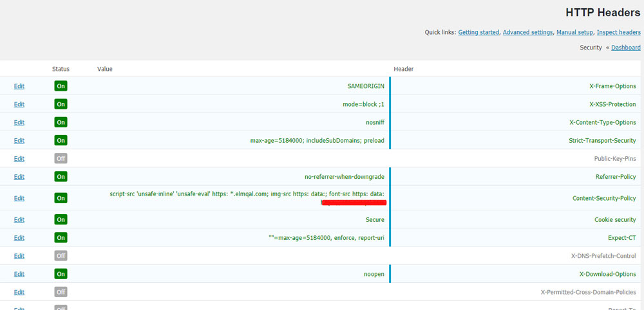Toggle the On status for X-Frame-Options
Screen dimensions: 644x310
coord(61,86)
